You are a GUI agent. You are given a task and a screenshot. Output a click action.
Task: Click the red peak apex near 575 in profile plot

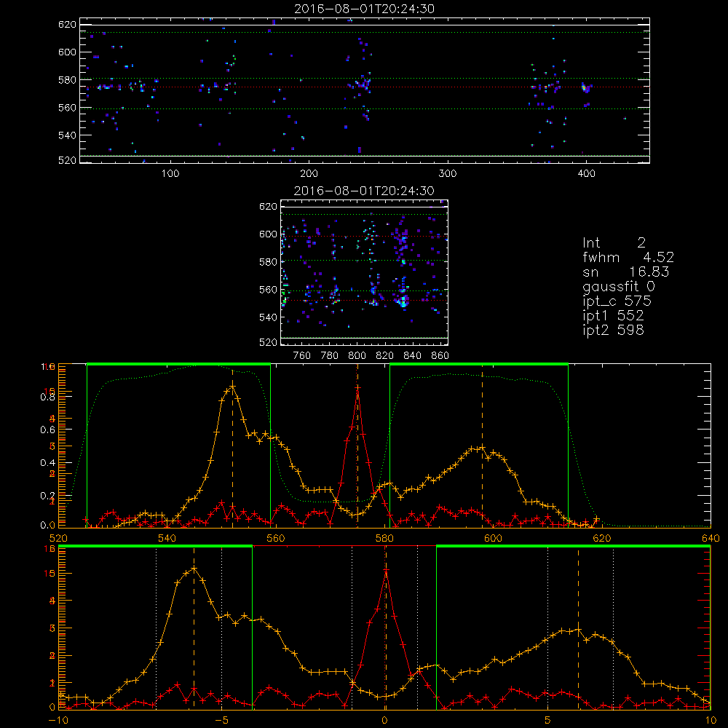coord(357,387)
